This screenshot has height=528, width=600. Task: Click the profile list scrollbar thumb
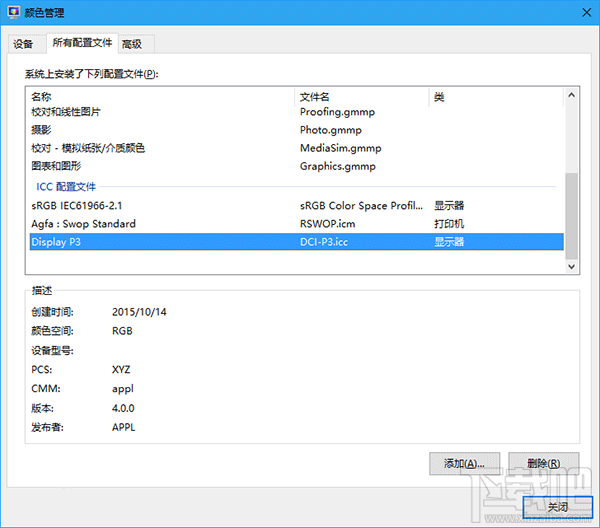tap(571, 216)
